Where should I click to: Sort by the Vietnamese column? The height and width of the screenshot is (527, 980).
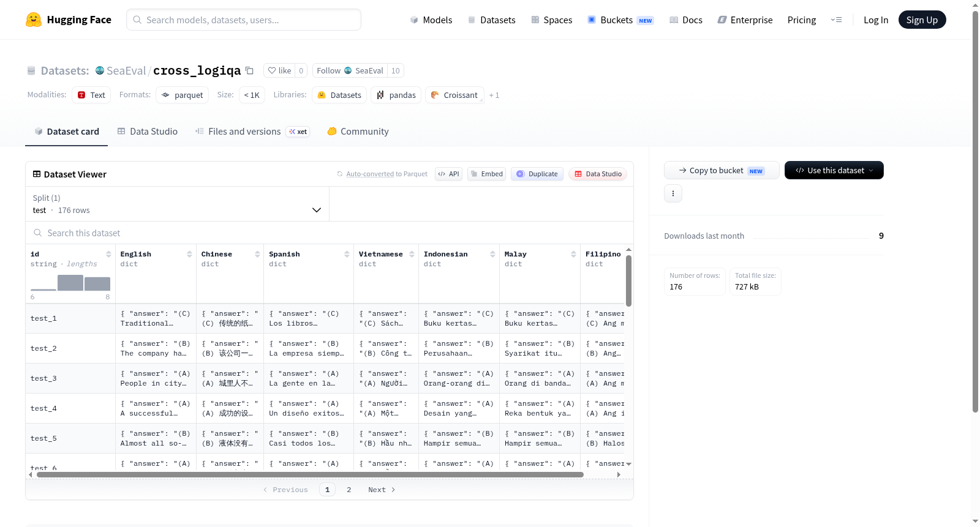coord(412,254)
